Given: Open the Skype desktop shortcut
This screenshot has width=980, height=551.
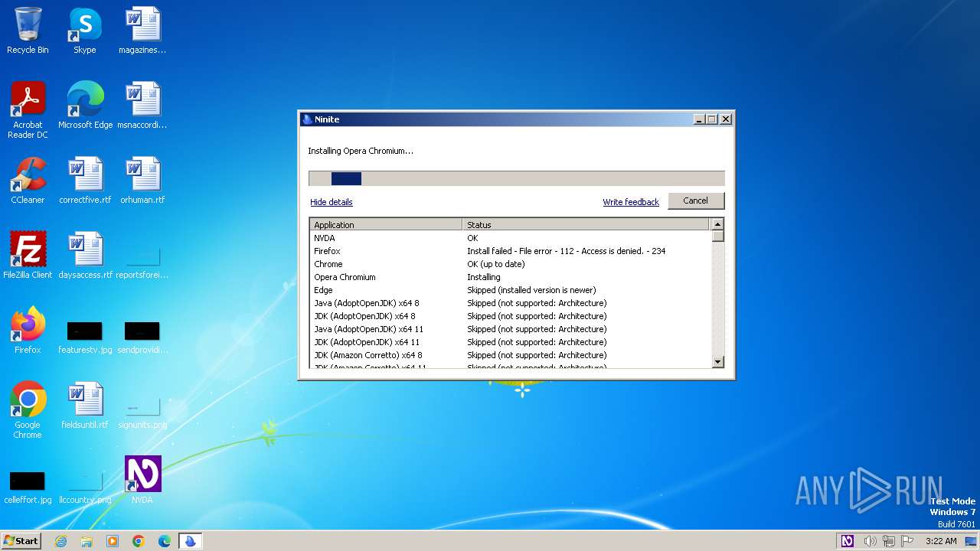Looking at the screenshot, I should coord(85,31).
